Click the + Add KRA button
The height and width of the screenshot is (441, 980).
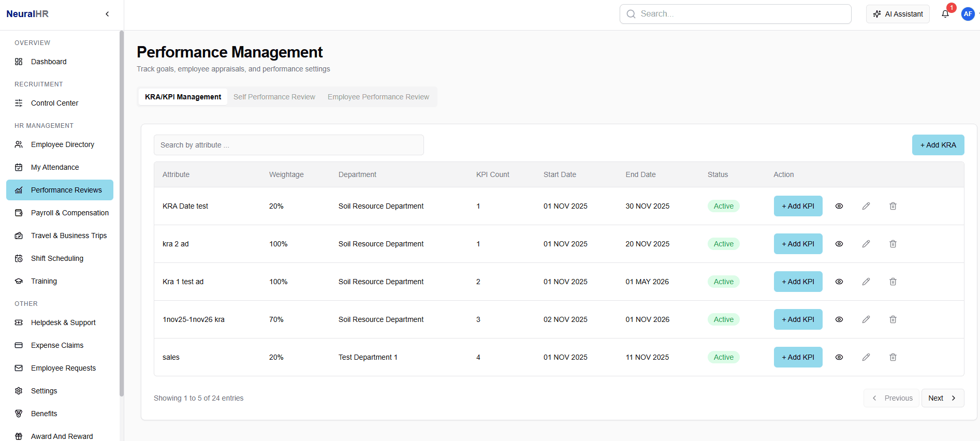938,145
